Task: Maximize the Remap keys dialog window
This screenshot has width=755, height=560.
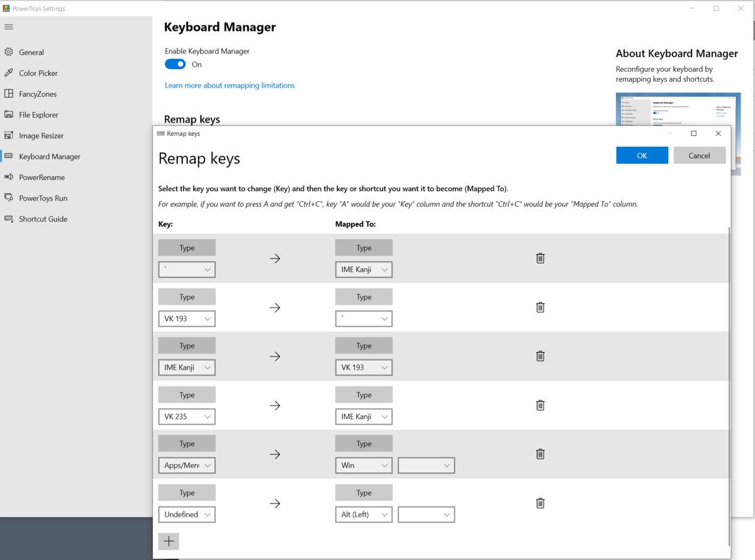Action: pos(694,133)
